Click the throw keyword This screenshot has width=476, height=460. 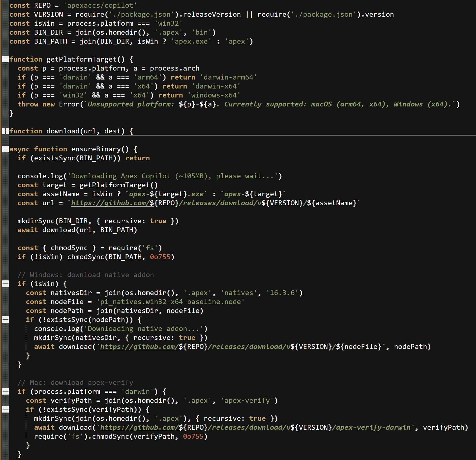click(28, 104)
